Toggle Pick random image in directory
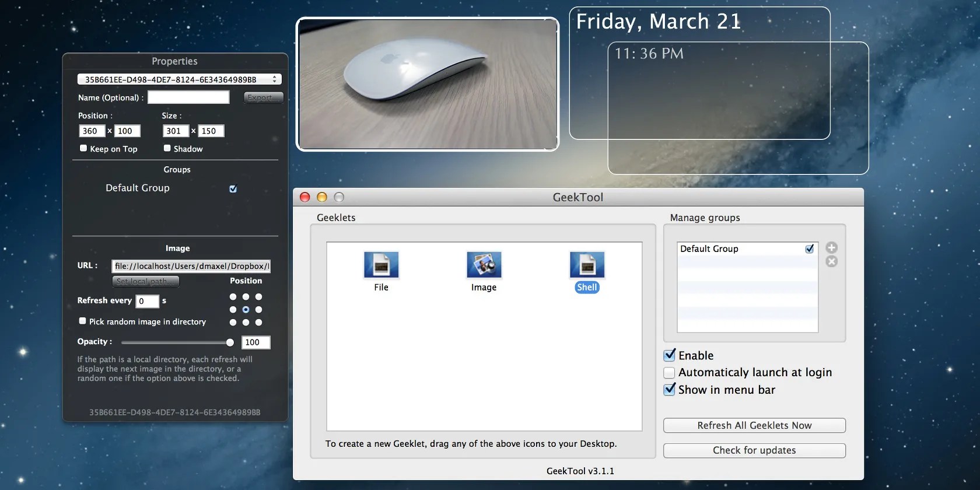 click(x=83, y=321)
